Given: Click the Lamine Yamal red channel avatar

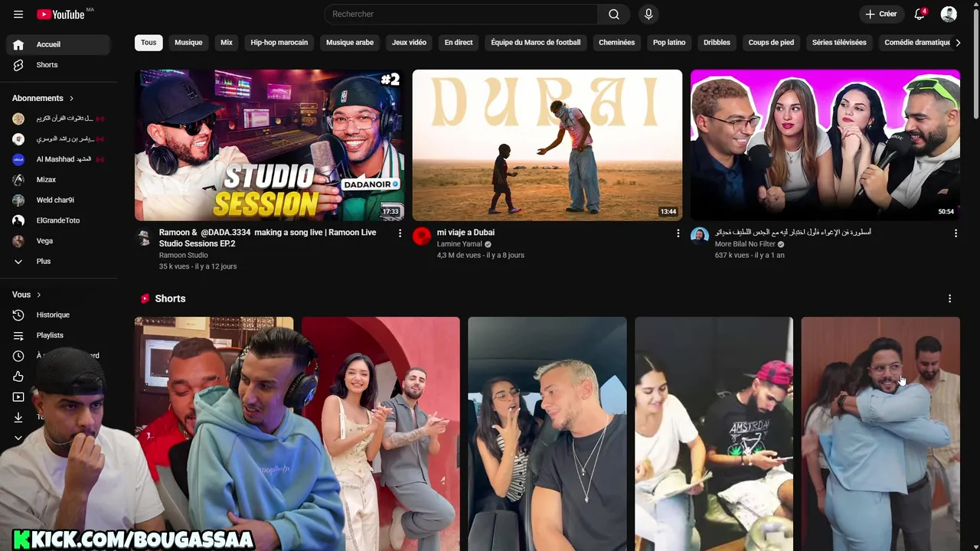Looking at the screenshot, I should pos(422,236).
